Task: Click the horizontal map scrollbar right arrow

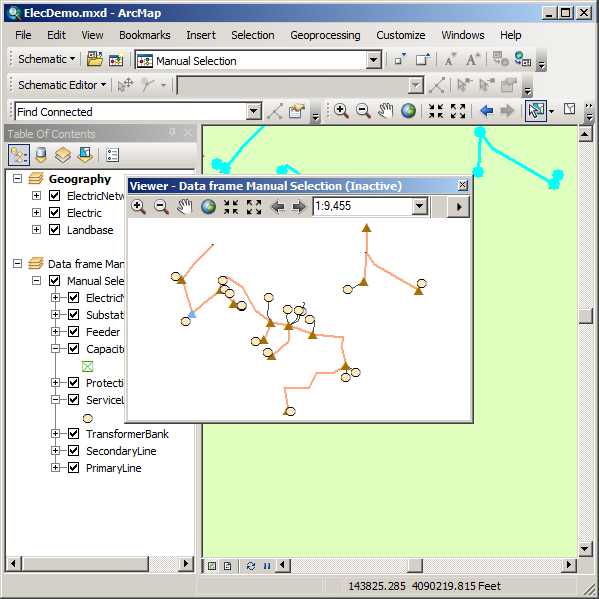Action: coord(569,565)
